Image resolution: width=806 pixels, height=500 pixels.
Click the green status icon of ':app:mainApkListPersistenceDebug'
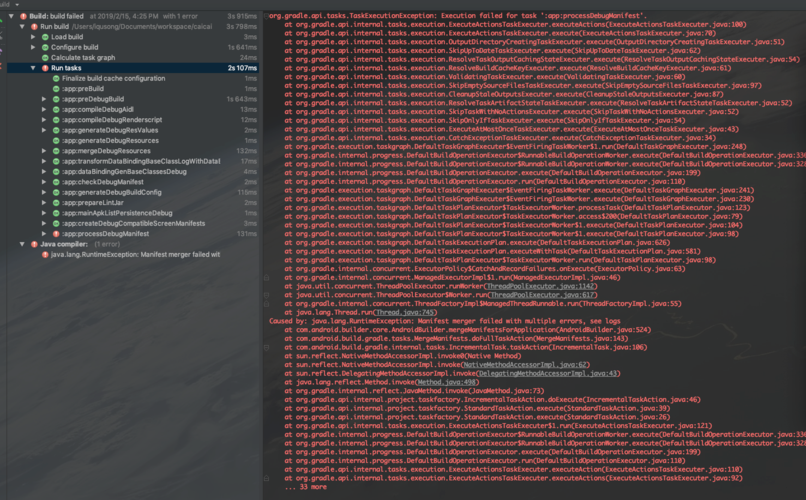(x=56, y=213)
